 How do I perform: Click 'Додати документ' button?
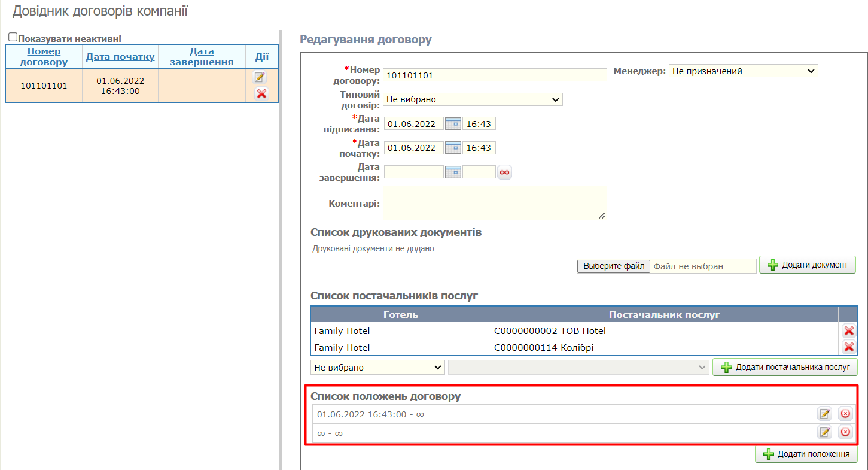807,265
